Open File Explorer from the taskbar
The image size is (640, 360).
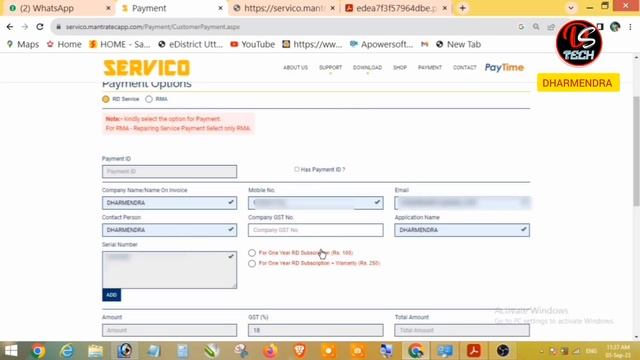pos(96,351)
